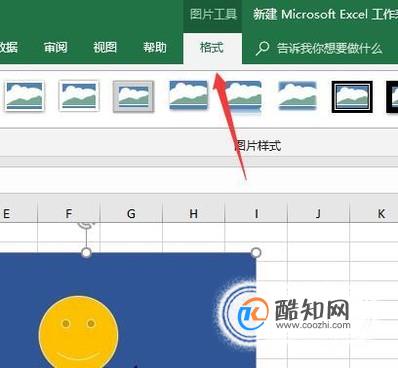Image resolution: width=398 pixels, height=368 pixels.
Task: Select column header J
Action: (318, 213)
